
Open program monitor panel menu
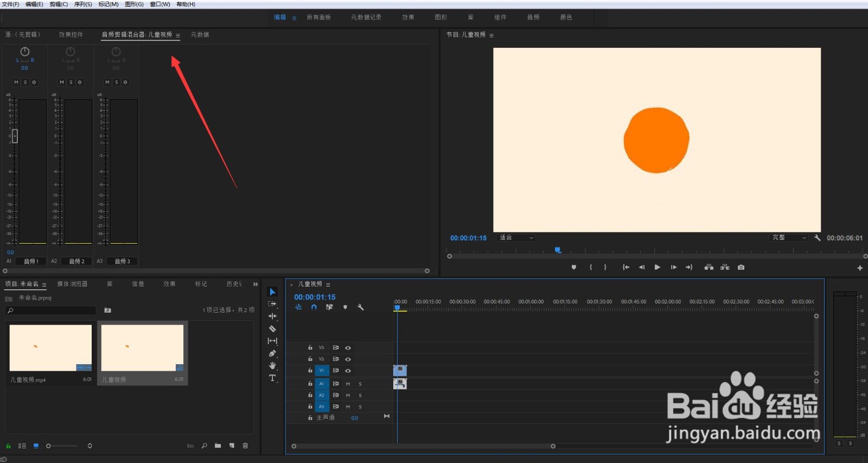492,35
